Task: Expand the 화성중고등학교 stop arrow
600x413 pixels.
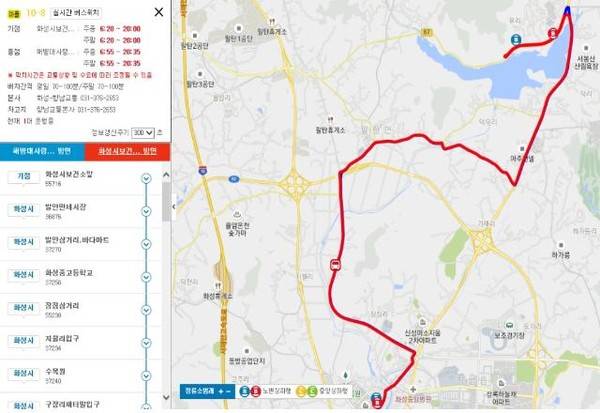Action: click(x=146, y=278)
